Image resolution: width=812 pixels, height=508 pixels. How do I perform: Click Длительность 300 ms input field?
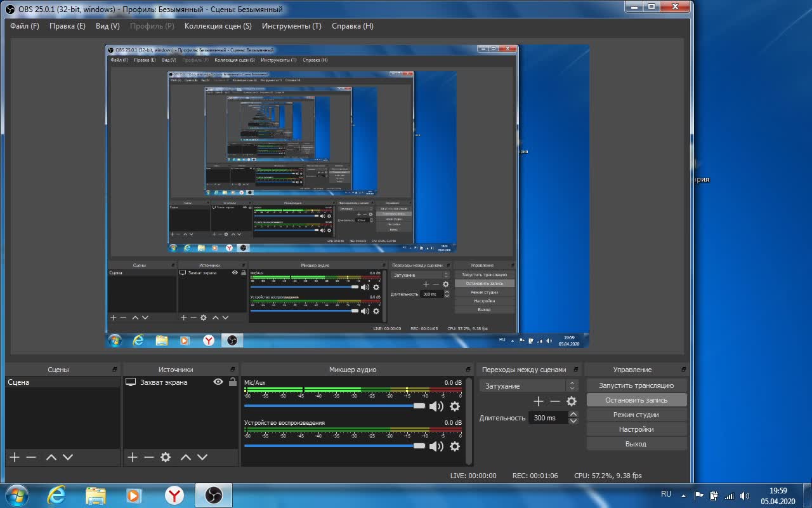coord(548,418)
